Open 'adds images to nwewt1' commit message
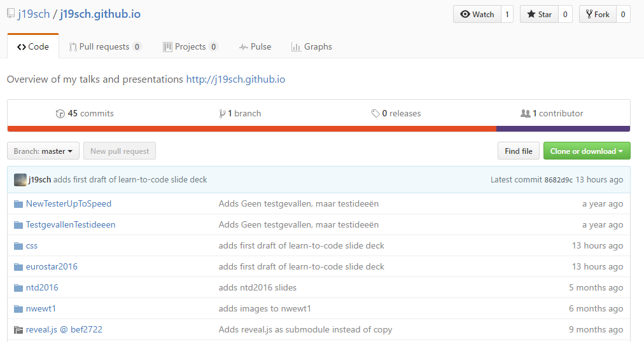This screenshot has height=342, width=644. pyautogui.click(x=265, y=308)
